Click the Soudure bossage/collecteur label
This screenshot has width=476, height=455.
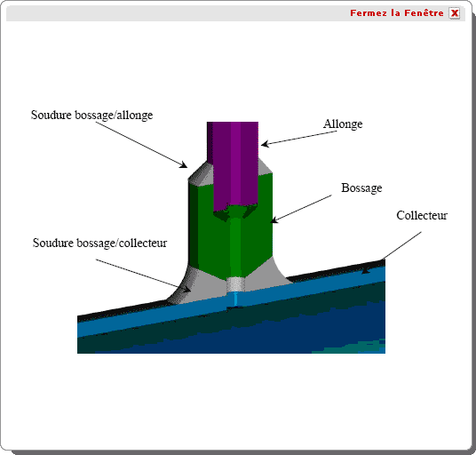(99, 243)
